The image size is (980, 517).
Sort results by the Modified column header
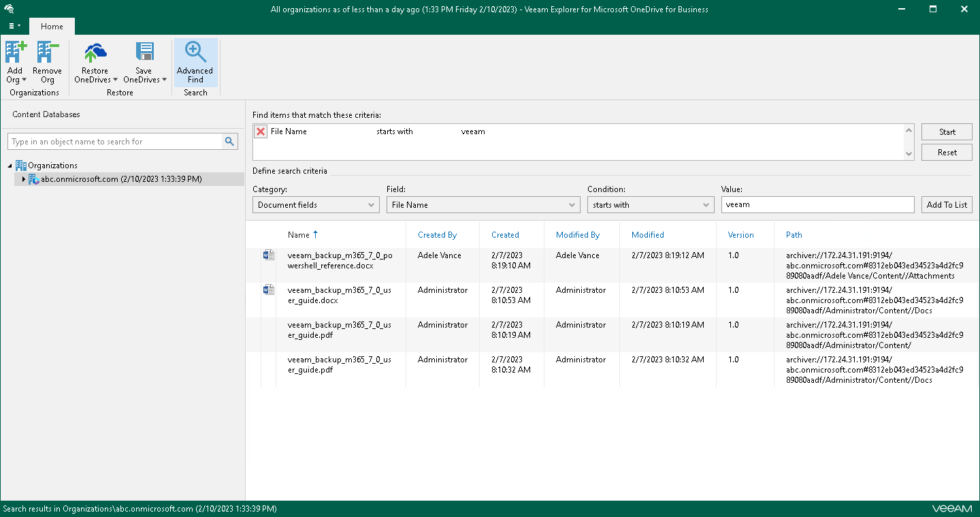(x=647, y=235)
